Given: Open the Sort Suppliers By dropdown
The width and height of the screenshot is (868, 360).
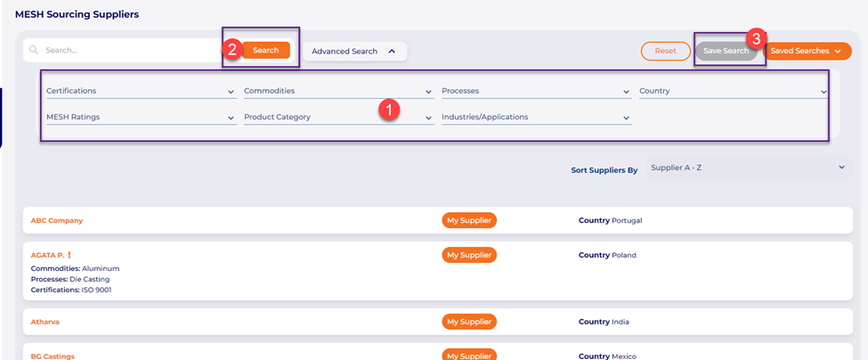Looking at the screenshot, I should pos(747,168).
